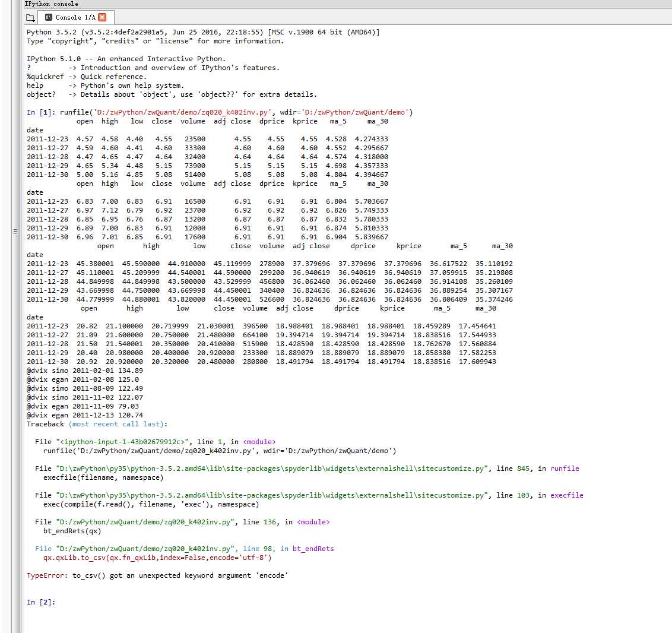Click ma_30 value 17.454641
The height and width of the screenshot is (633, 672).
coord(477,326)
